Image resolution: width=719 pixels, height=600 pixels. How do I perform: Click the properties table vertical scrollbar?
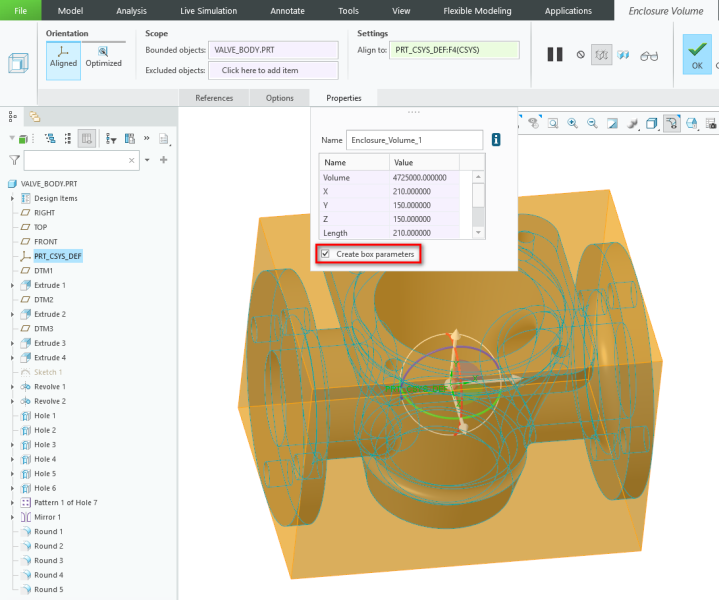click(478, 194)
